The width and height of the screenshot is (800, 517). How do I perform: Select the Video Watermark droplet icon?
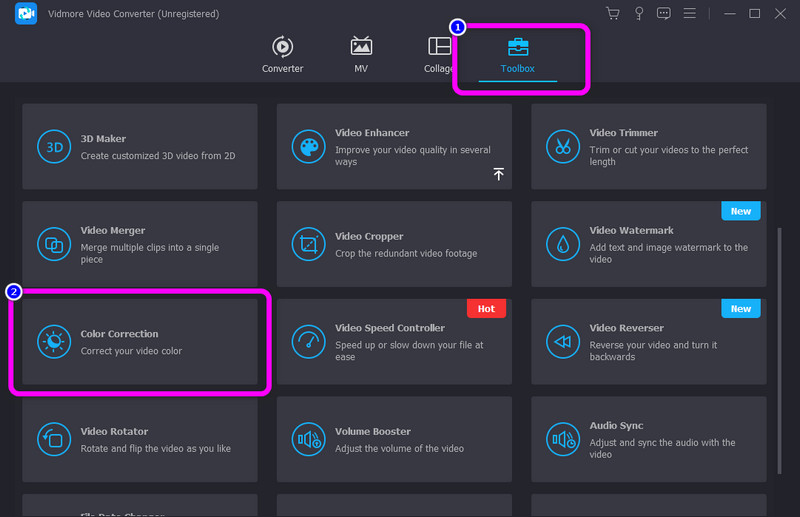click(x=563, y=244)
